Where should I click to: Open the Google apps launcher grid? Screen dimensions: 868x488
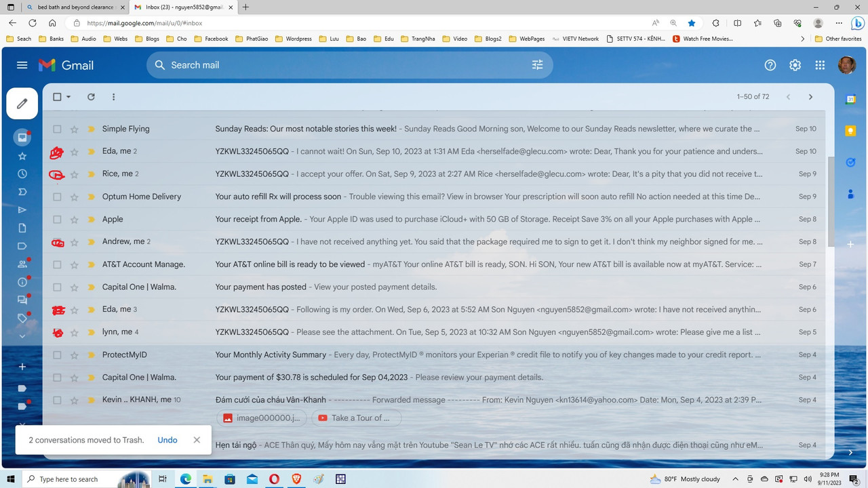(x=820, y=65)
